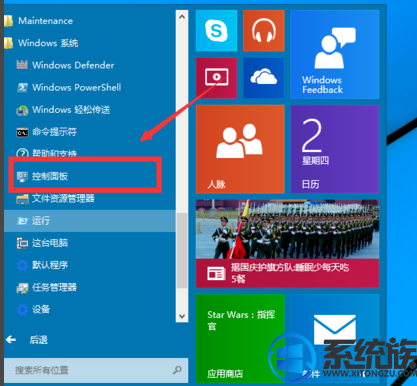Image resolution: width=417 pixels, height=386 pixels.
Task: Click the Windows 轻松传送 icon
Action: coord(22,110)
